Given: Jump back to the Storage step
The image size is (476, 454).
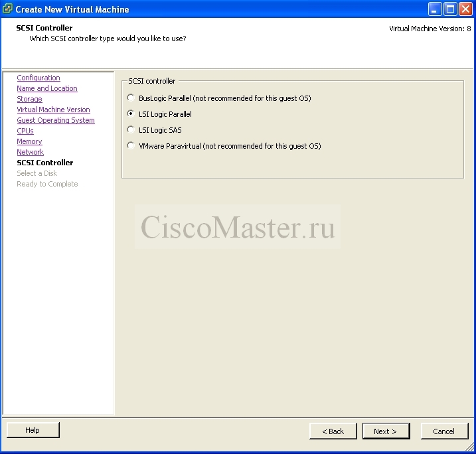Looking at the screenshot, I should click(x=29, y=99).
